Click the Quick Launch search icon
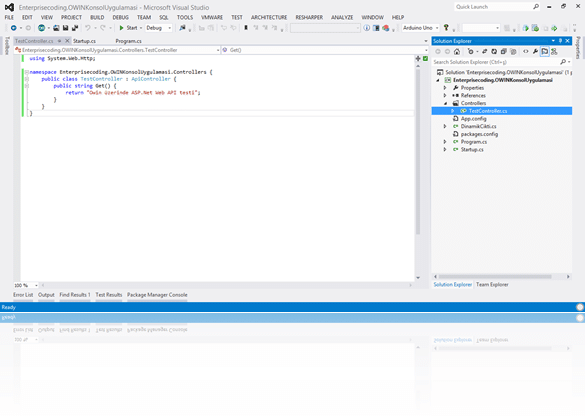Image resolution: width=585 pixels, height=416 pixels. click(536, 7)
